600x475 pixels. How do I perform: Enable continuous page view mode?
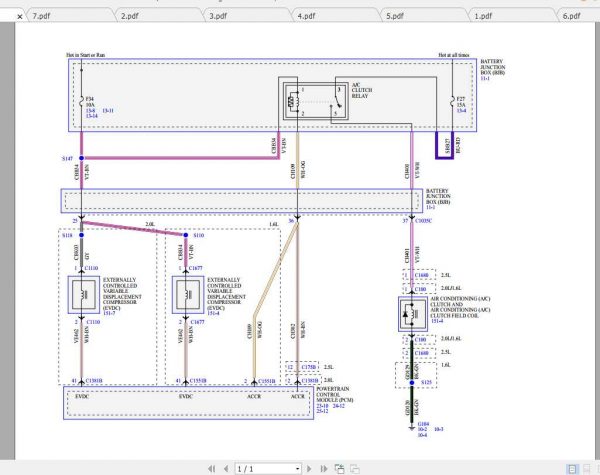point(586,469)
